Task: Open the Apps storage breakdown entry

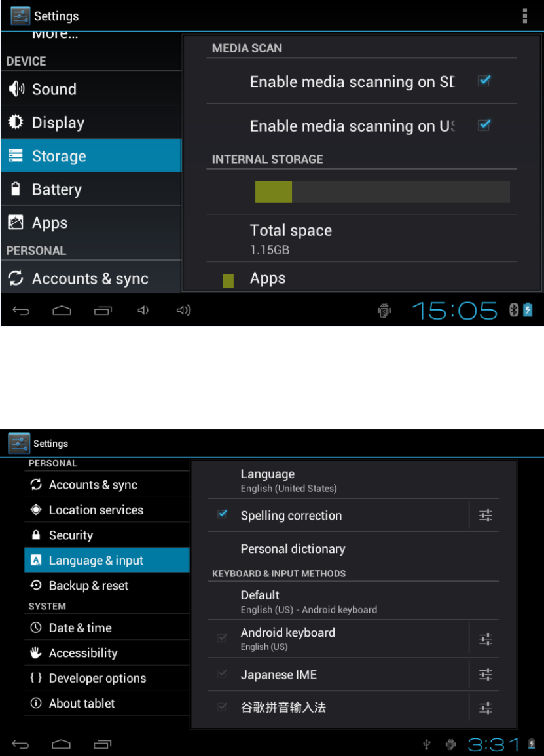Action: pyautogui.click(x=361, y=278)
